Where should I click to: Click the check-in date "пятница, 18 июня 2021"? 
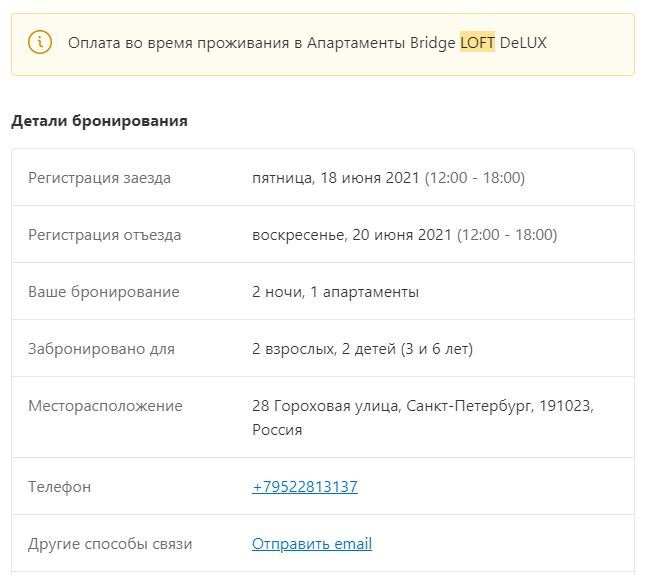point(336,178)
